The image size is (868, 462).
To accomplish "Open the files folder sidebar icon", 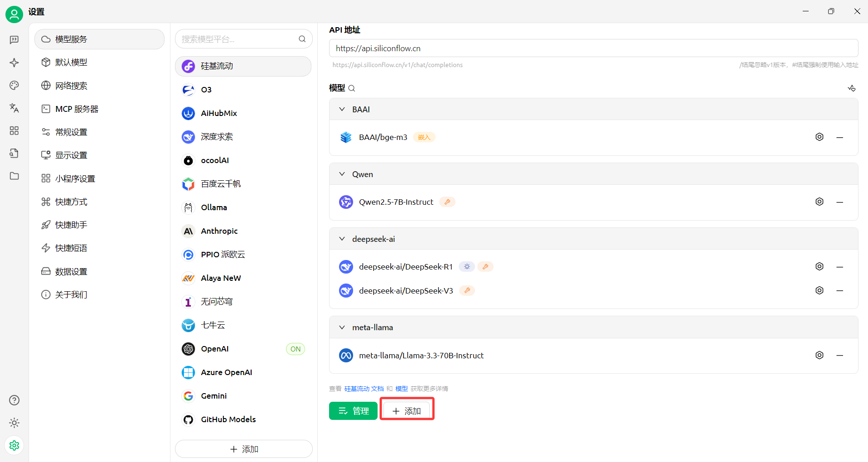I will pyautogui.click(x=14, y=176).
